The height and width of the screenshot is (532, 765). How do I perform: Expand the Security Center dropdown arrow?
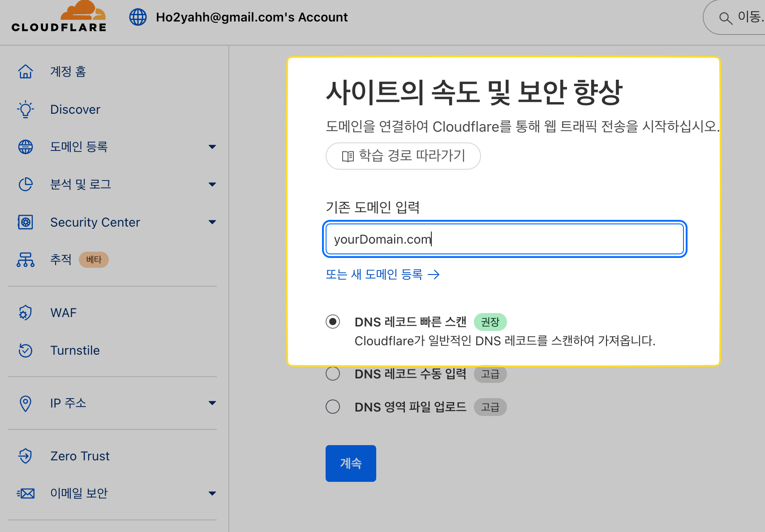(x=212, y=222)
